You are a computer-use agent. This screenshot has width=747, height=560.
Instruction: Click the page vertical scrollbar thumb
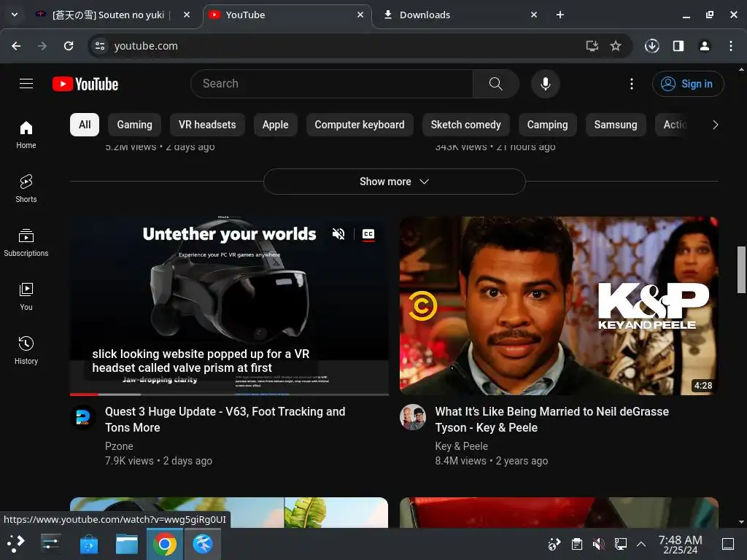(x=741, y=270)
